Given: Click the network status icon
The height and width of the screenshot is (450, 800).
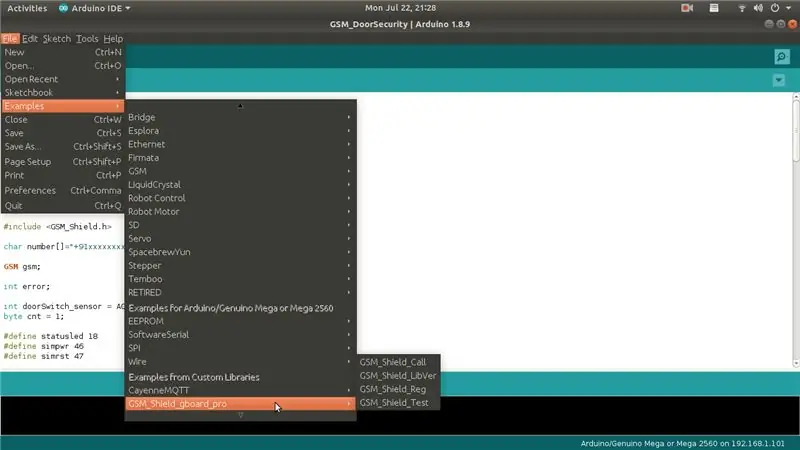Looking at the screenshot, I should point(742,8).
